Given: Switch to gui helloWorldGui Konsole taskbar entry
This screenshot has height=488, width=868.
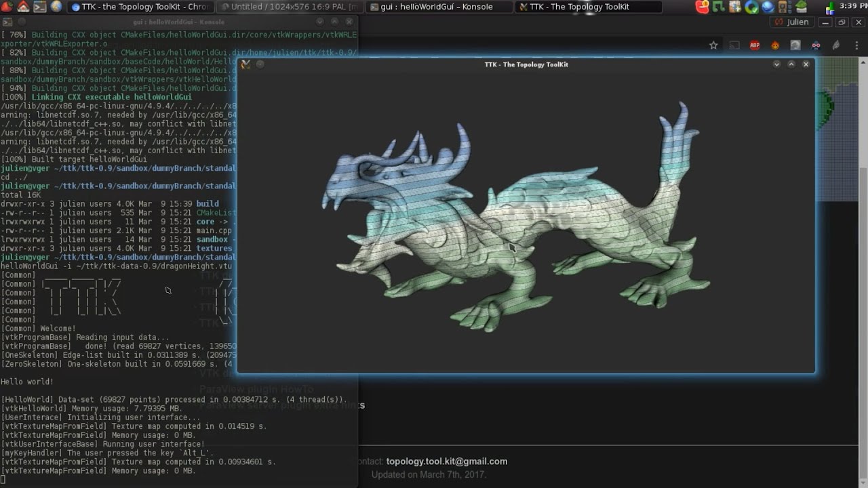Looking at the screenshot, I should click(439, 7).
